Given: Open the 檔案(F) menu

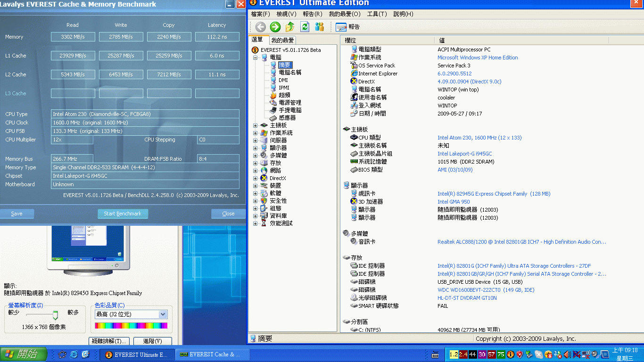Looking at the screenshot, I should (261, 14).
